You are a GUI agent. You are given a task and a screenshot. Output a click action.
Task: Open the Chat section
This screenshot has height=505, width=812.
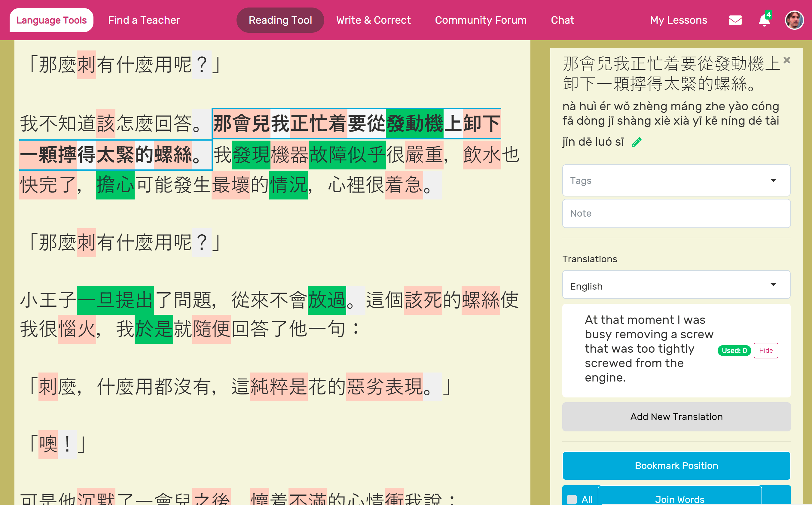coord(563,20)
